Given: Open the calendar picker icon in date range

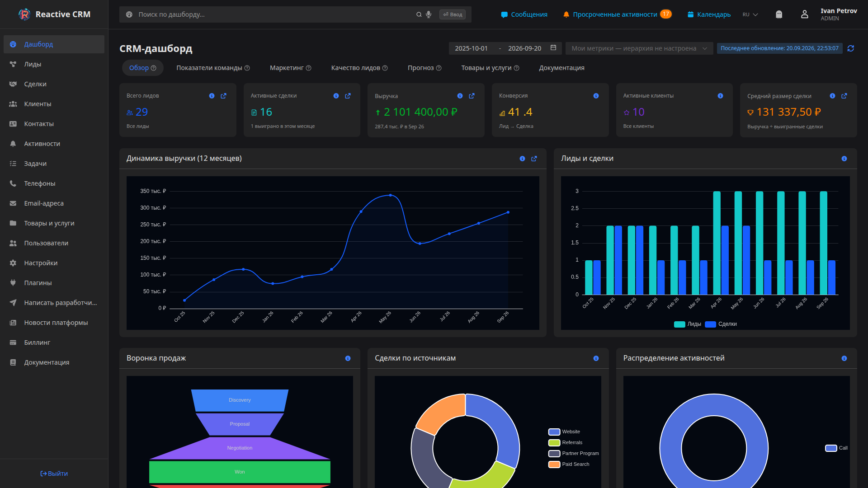Looking at the screenshot, I should pyautogui.click(x=553, y=48).
